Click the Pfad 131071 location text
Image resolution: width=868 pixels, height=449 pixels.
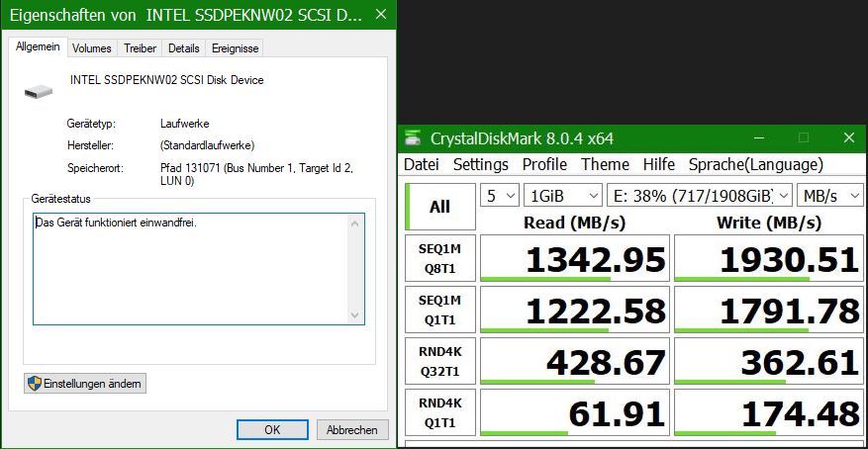click(x=255, y=174)
